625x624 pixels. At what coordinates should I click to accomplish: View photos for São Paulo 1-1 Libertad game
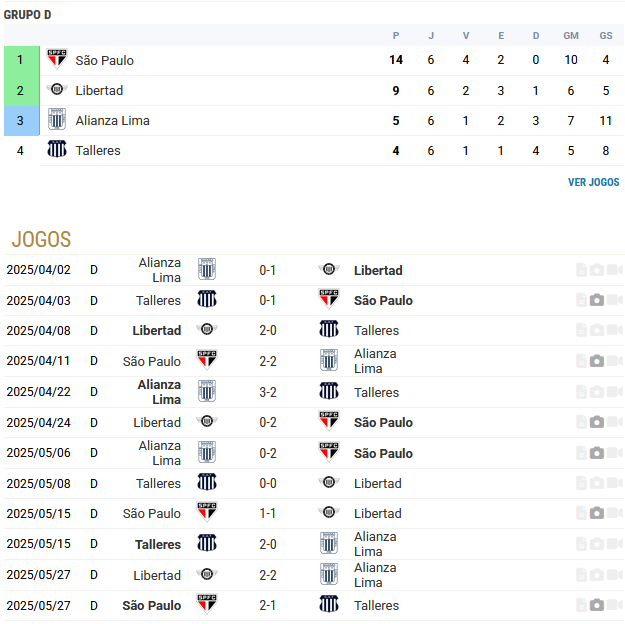pyautogui.click(x=597, y=513)
